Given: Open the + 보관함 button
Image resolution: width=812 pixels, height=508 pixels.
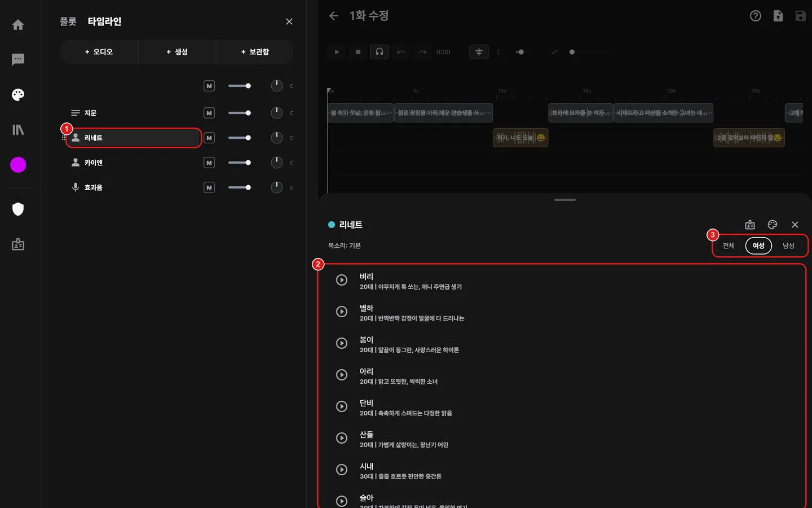Looking at the screenshot, I should 255,52.
